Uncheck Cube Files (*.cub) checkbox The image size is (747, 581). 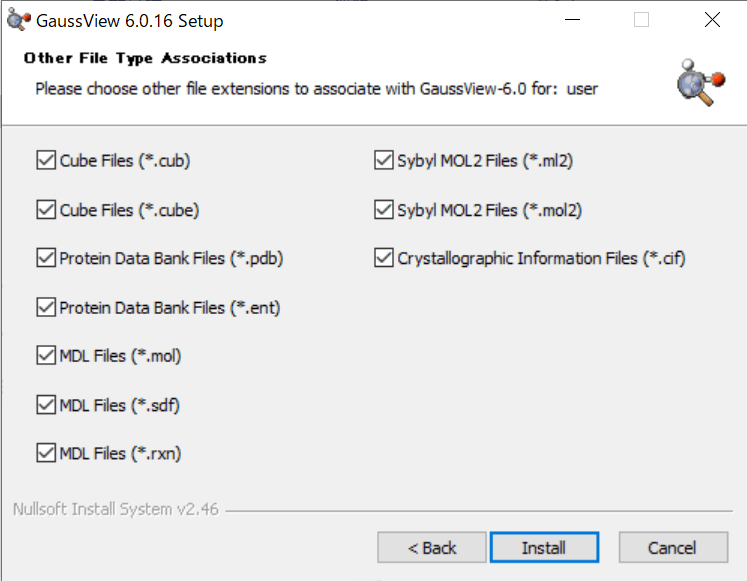[46, 160]
